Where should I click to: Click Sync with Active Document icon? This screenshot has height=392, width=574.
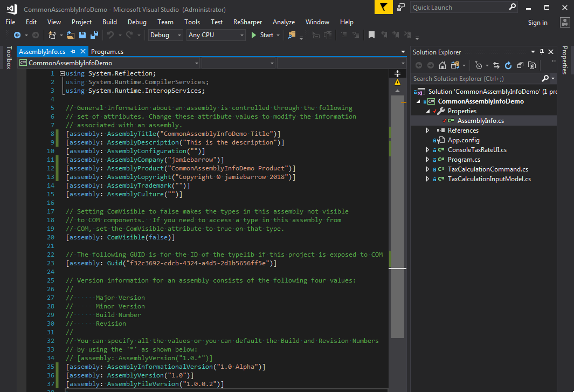click(x=496, y=65)
